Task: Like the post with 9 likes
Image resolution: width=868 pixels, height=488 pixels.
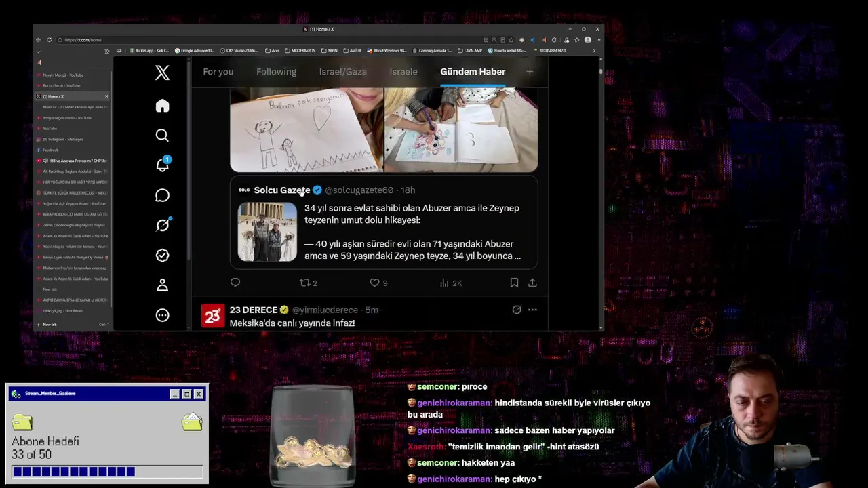Action: (378, 283)
